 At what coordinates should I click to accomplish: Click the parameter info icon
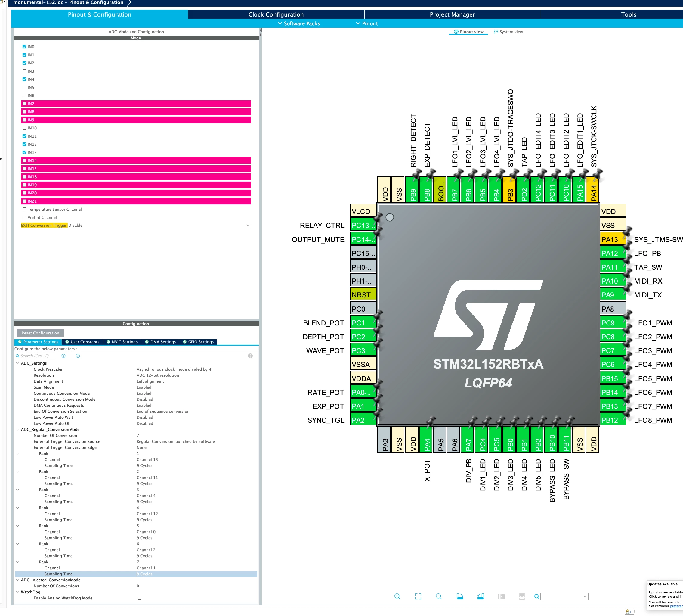[x=250, y=356]
